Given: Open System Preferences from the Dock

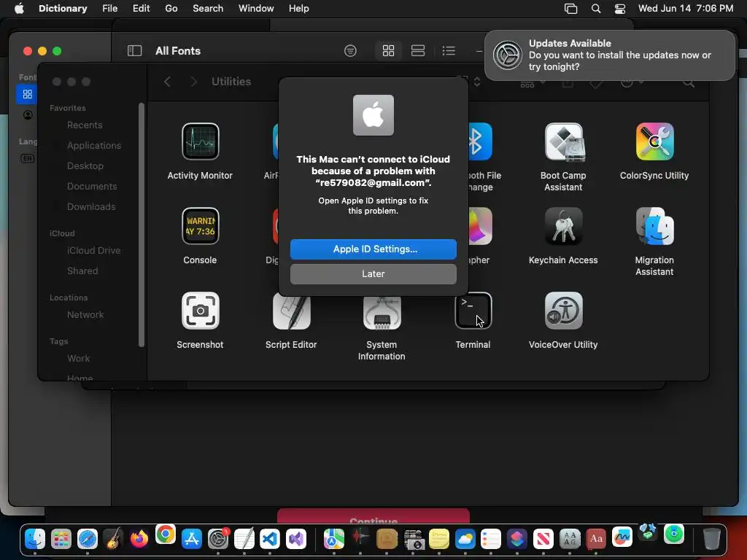Looking at the screenshot, I should point(218,539).
